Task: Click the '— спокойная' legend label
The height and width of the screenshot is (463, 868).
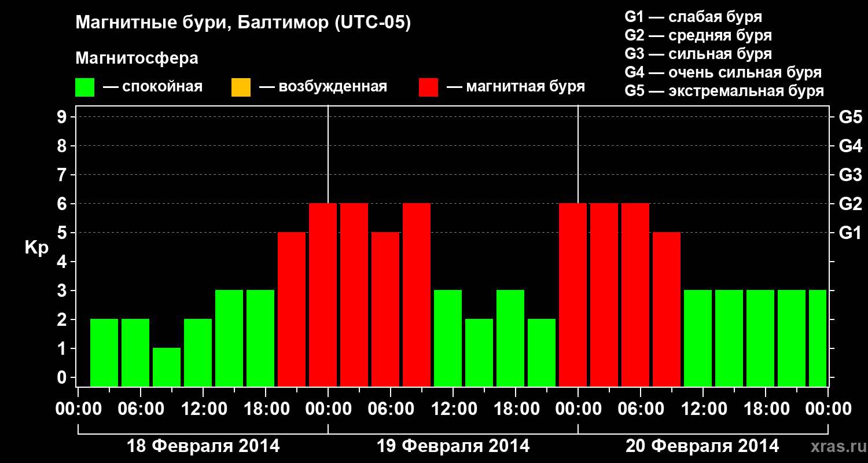Action: pyautogui.click(x=153, y=87)
